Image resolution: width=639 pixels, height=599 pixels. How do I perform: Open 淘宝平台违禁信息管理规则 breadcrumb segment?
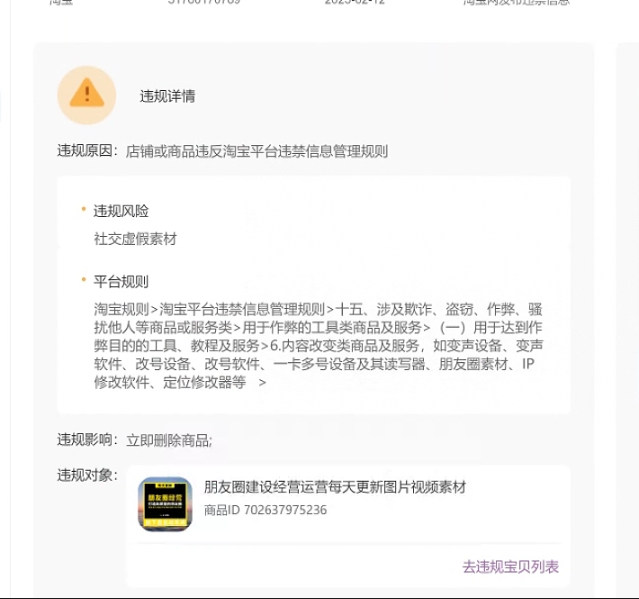(x=242, y=309)
